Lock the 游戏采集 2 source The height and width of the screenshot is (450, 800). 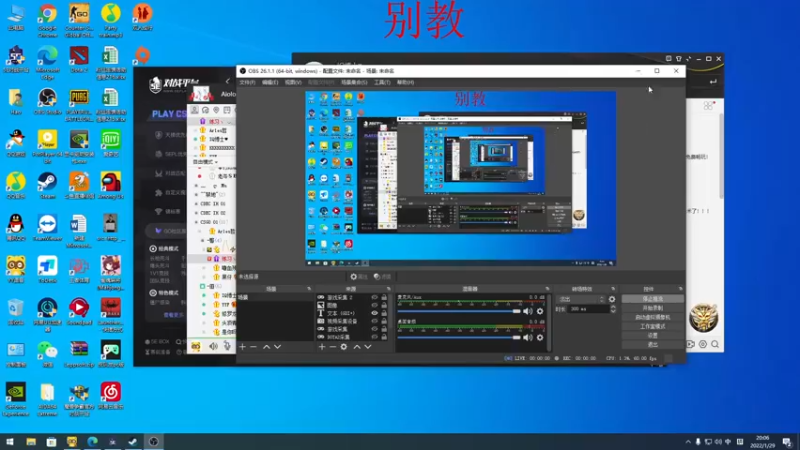[384, 297]
